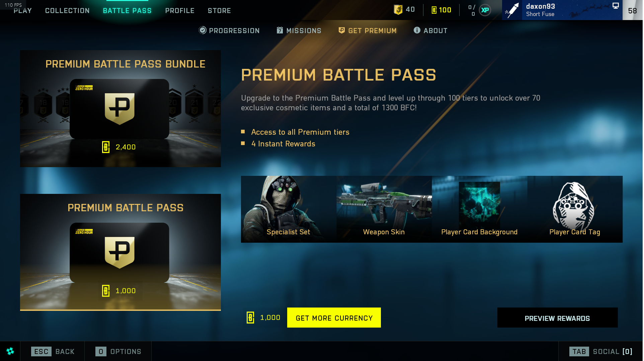This screenshot has width=644, height=361.
Task: Click the rocket player card icon
Action: tap(512, 10)
